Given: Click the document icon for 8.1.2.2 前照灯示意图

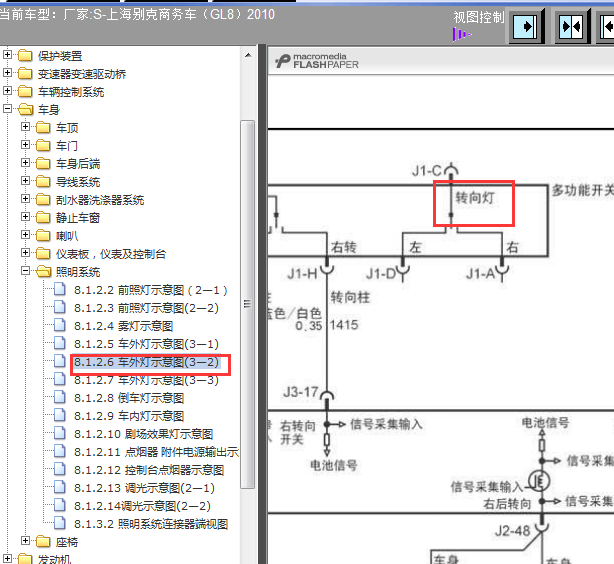Looking at the screenshot, I should (60, 289).
